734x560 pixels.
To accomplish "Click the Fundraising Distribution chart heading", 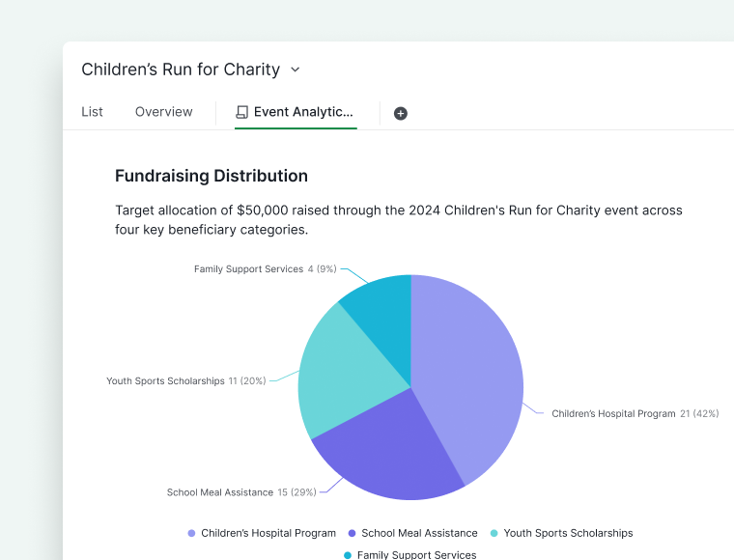I will [212, 176].
